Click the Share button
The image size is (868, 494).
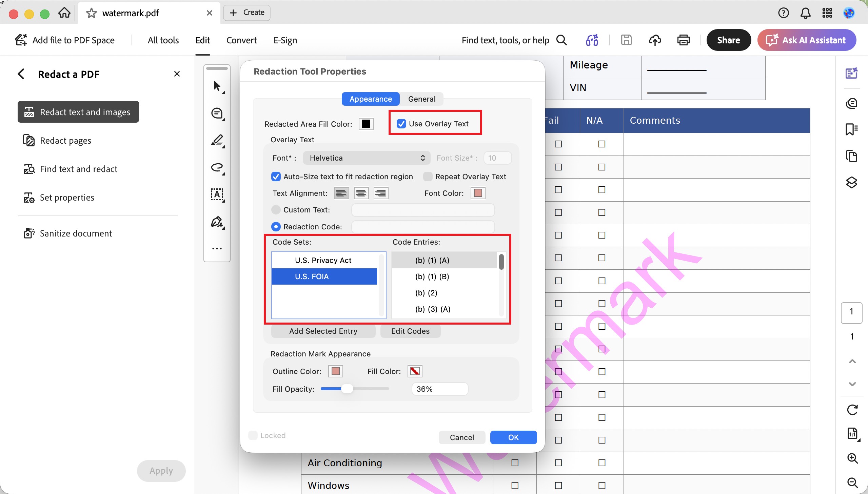point(729,40)
